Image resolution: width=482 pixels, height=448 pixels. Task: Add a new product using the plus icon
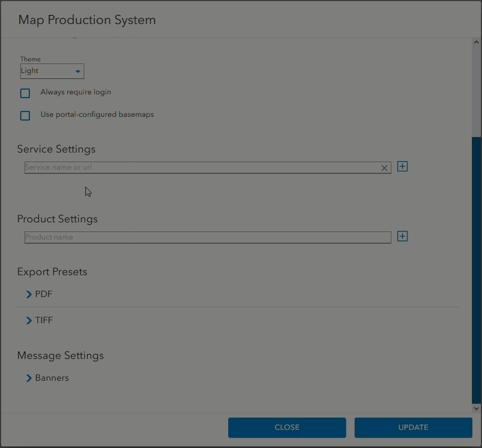pos(402,236)
